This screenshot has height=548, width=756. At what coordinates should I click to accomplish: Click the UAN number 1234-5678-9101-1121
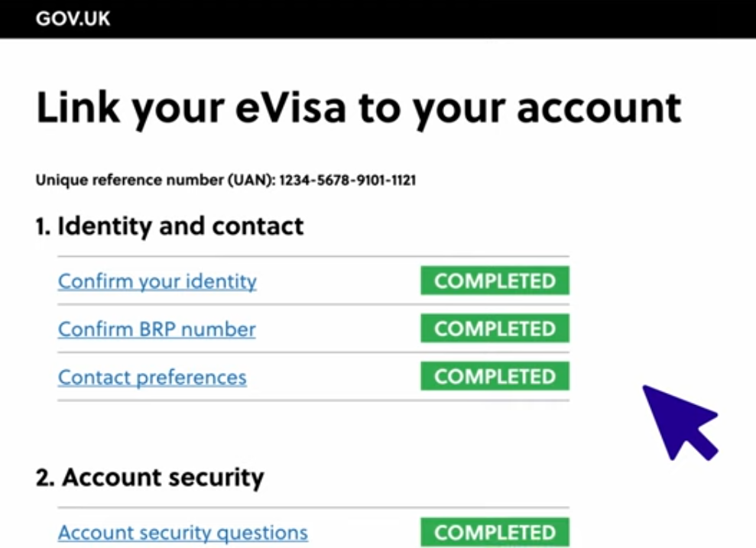coord(347,181)
